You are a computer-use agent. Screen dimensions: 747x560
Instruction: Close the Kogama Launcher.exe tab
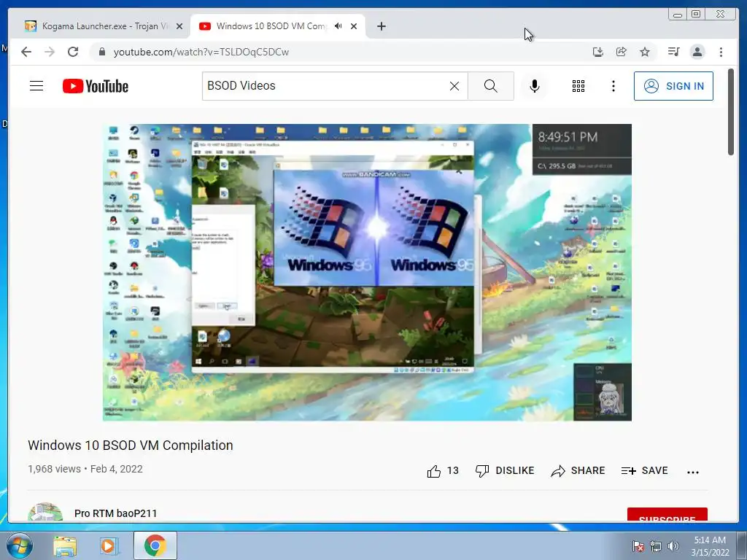(179, 27)
